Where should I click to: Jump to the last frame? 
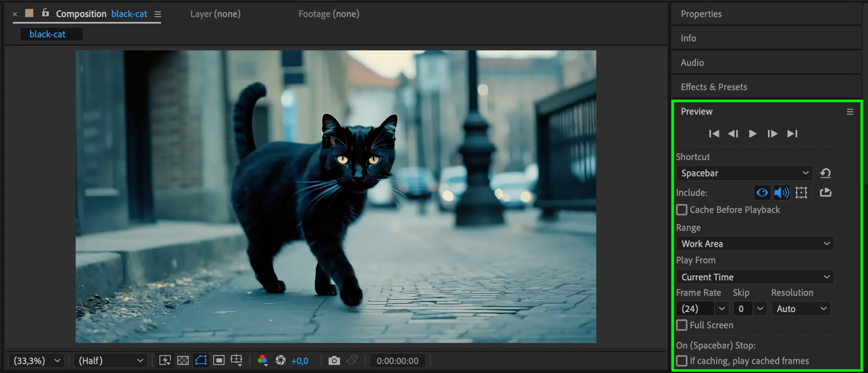[792, 134]
